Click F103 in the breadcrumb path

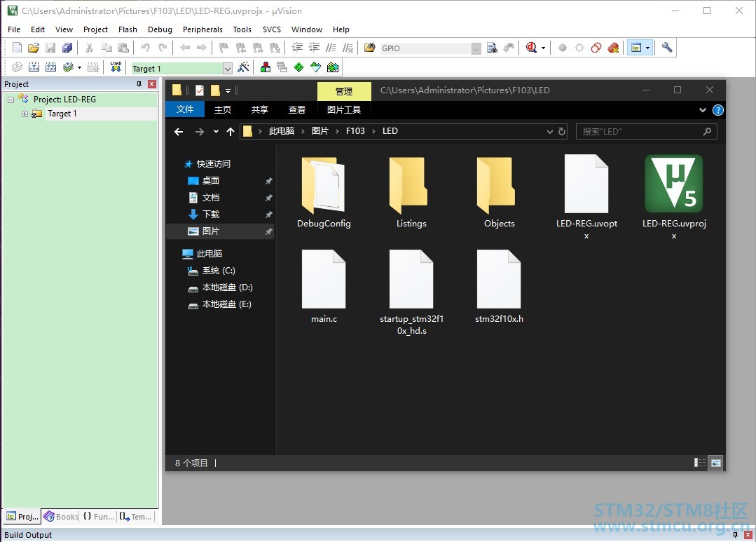tap(355, 131)
